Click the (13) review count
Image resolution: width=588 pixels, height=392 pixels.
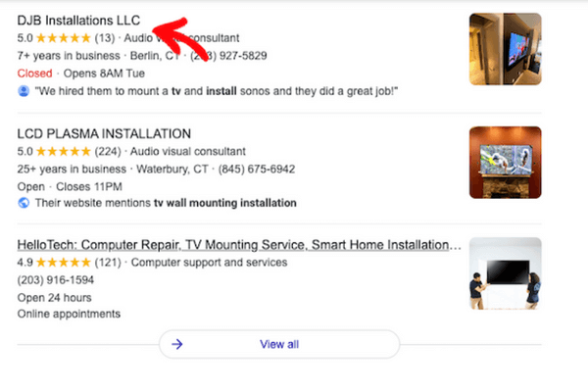(105, 38)
